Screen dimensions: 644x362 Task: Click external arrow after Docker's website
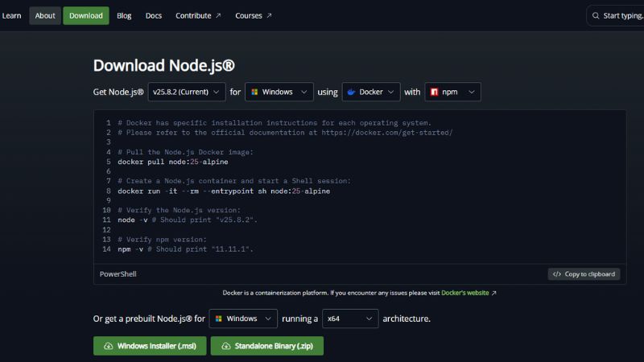pos(493,293)
